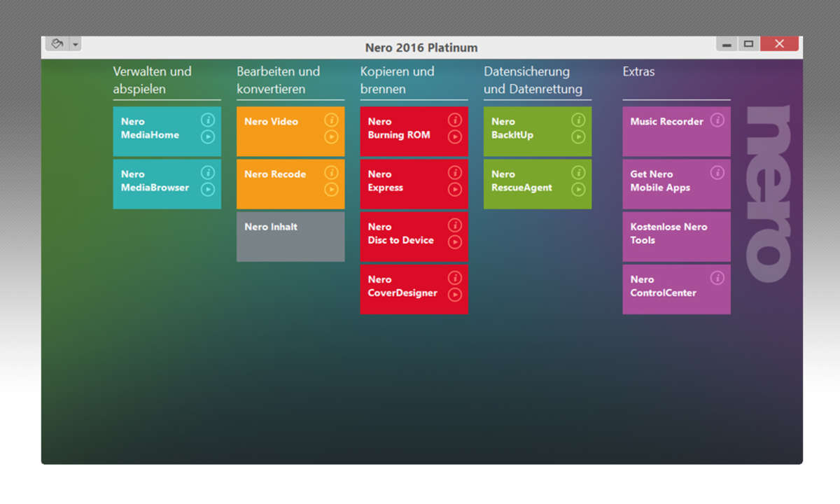Click the "Verwalten und abspielen" heading

(153, 80)
